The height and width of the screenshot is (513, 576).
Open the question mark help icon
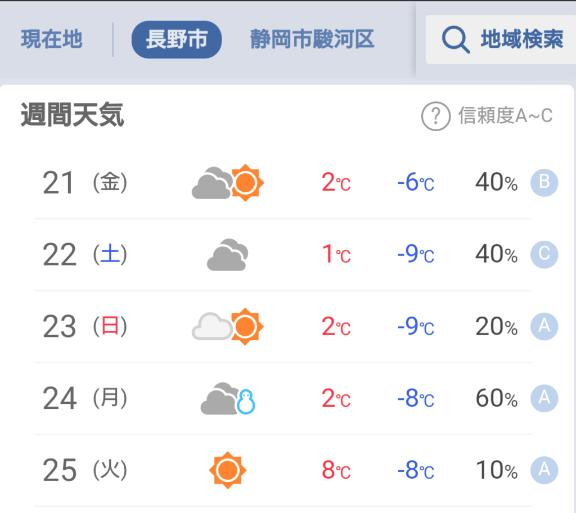pyautogui.click(x=436, y=116)
